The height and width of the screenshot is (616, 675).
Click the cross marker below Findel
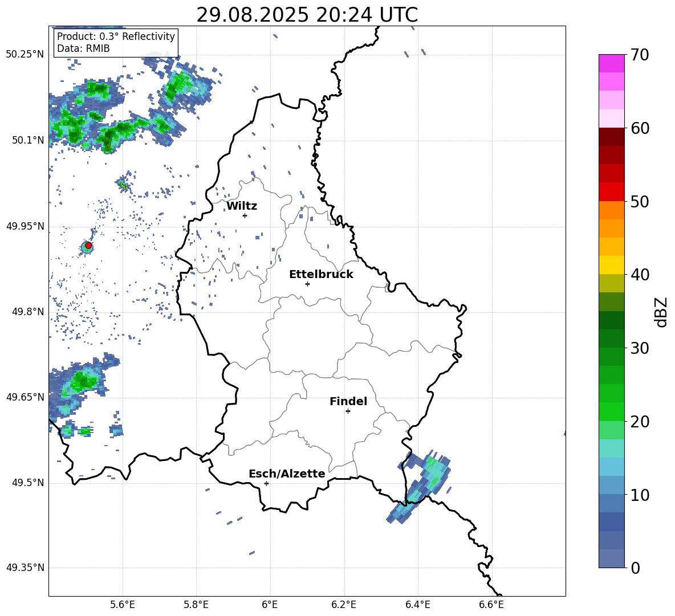348,411
